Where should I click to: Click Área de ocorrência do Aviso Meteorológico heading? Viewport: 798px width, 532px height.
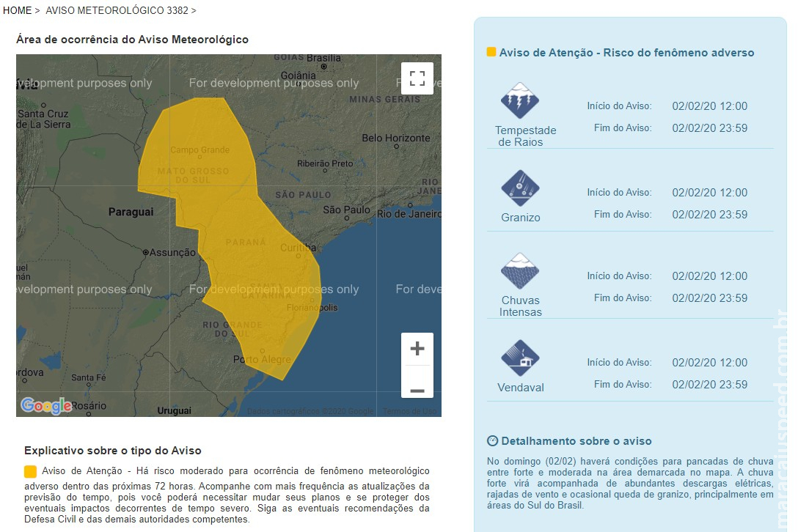click(132, 40)
